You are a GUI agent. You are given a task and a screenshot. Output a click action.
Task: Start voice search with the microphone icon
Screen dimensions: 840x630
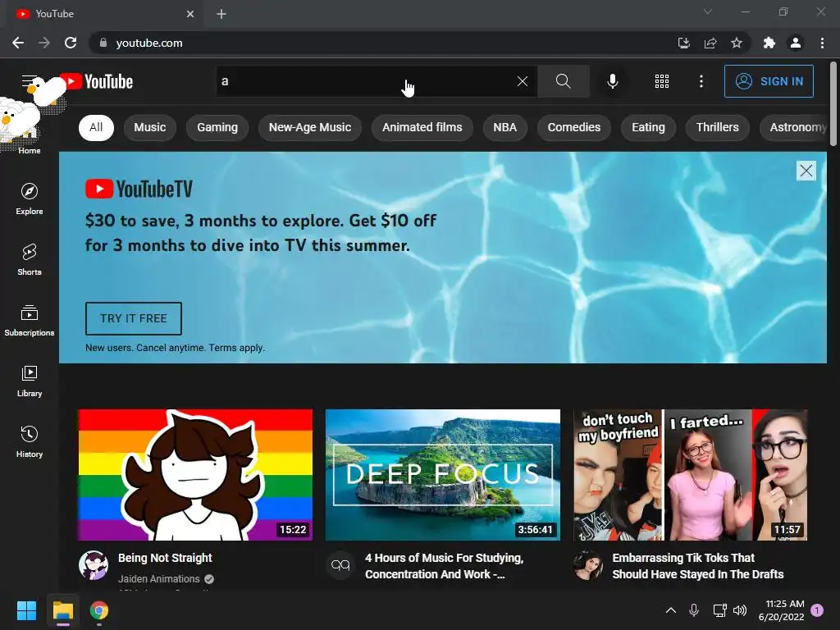tap(612, 81)
